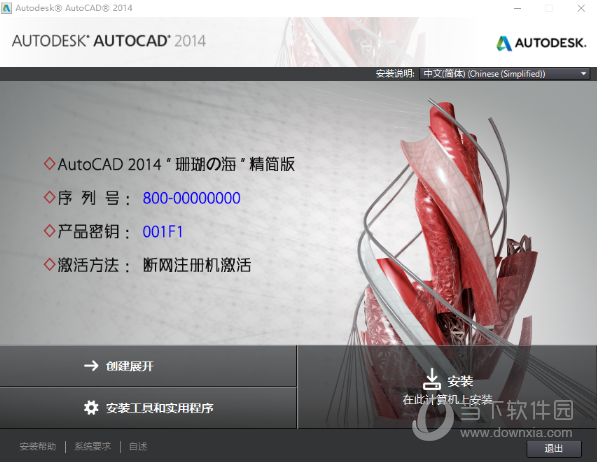597x462 pixels.
Task: Open the 自述 readme link
Action: (138, 446)
